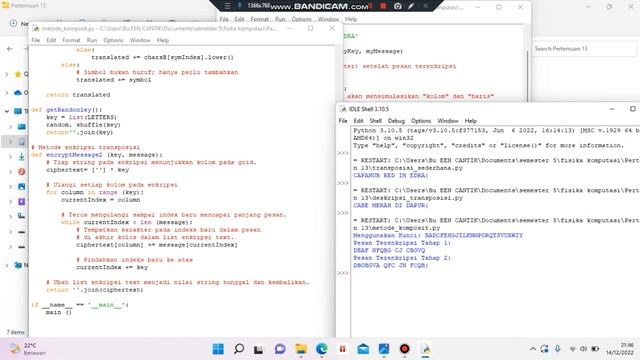Switch to Python IDLE taskbar icon
The height and width of the screenshot is (360, 640).
[425, 349]
